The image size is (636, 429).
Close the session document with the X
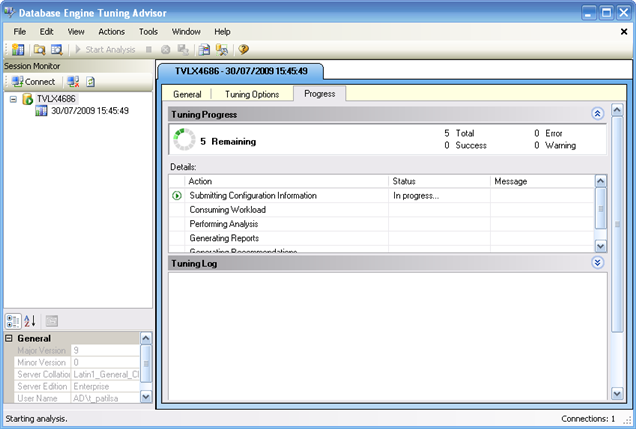tap(624, 32)
